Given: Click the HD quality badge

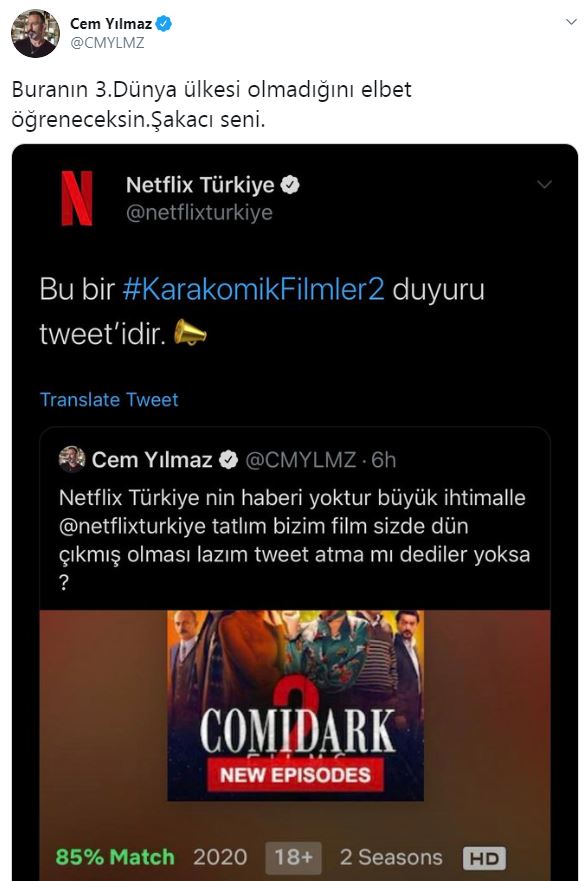Looking at the screenshot, I should click(x=484, y=858).
